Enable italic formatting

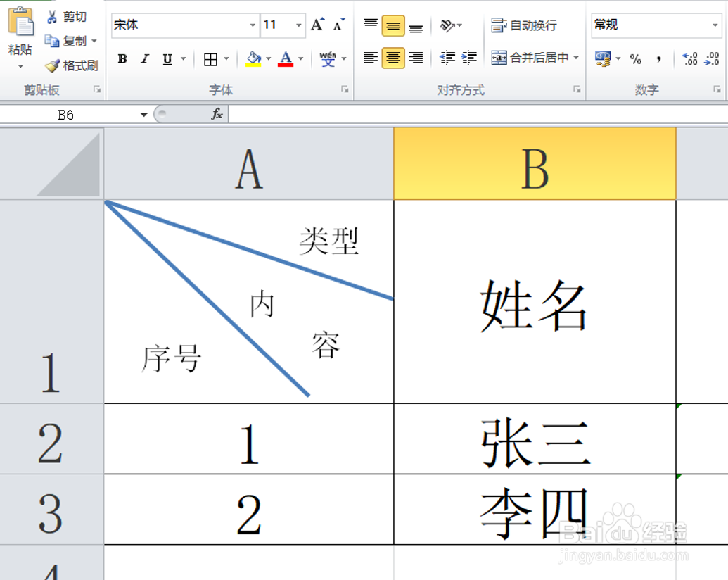point(143,58)
